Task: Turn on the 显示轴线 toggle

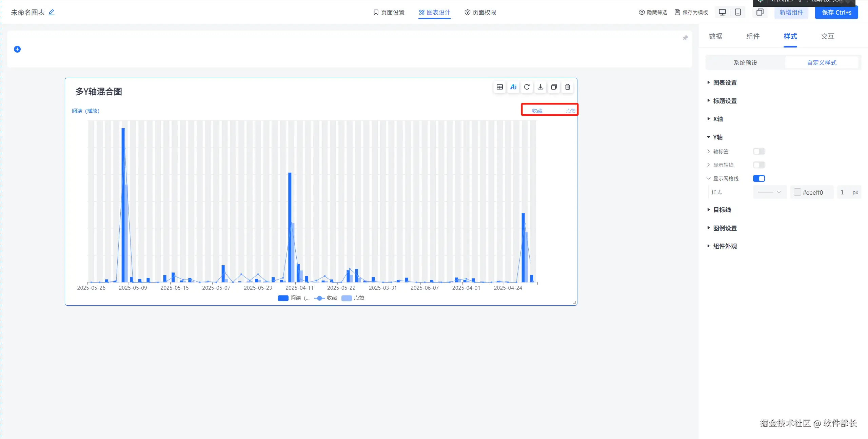Action: pyautogui.click(x=758, y=165)
